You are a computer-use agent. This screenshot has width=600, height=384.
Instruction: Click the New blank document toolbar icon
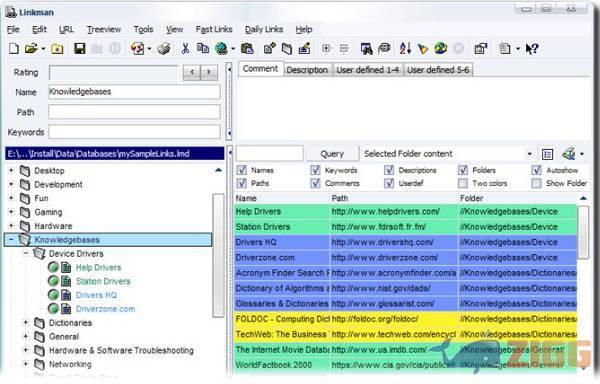pyautogui.click(x=14, y=49)
